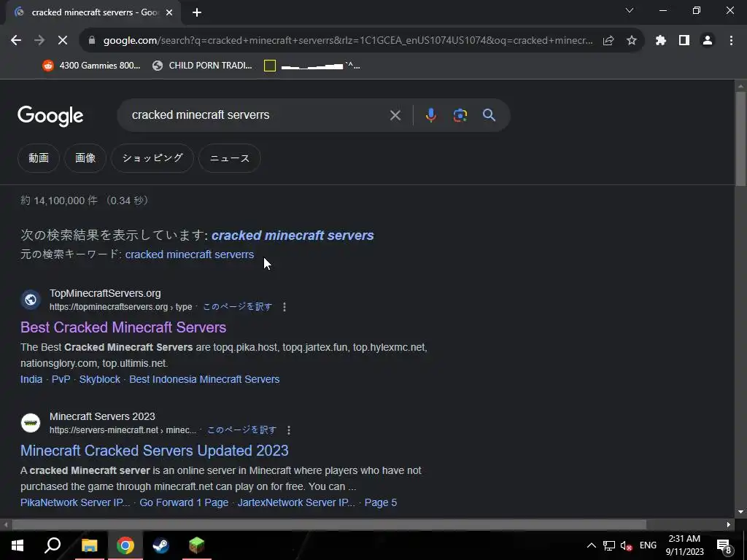The height and width of the screenshot is (560, 747).
Task: Open the Page 5 sitelink
Action: click(x=381, y=503)
